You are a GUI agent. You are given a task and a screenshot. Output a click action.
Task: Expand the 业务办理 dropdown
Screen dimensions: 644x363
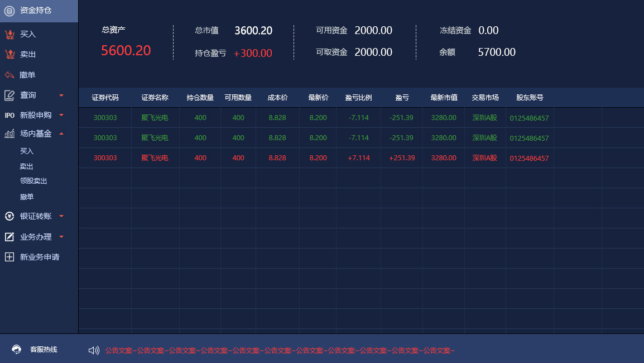point(61,237)
